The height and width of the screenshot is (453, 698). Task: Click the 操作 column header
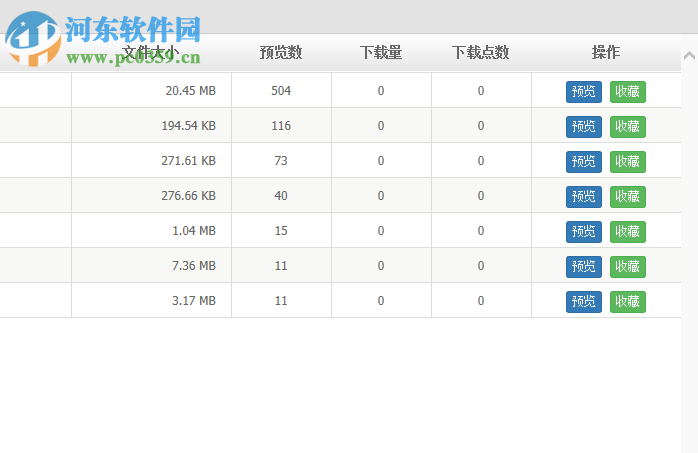pos(606,53)
